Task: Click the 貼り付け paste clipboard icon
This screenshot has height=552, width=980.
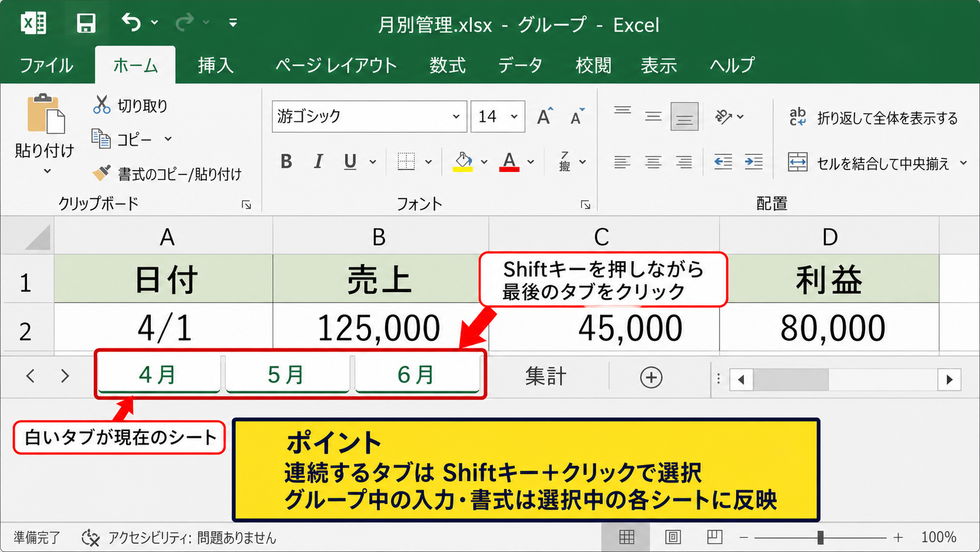Action: pos(45,113)
